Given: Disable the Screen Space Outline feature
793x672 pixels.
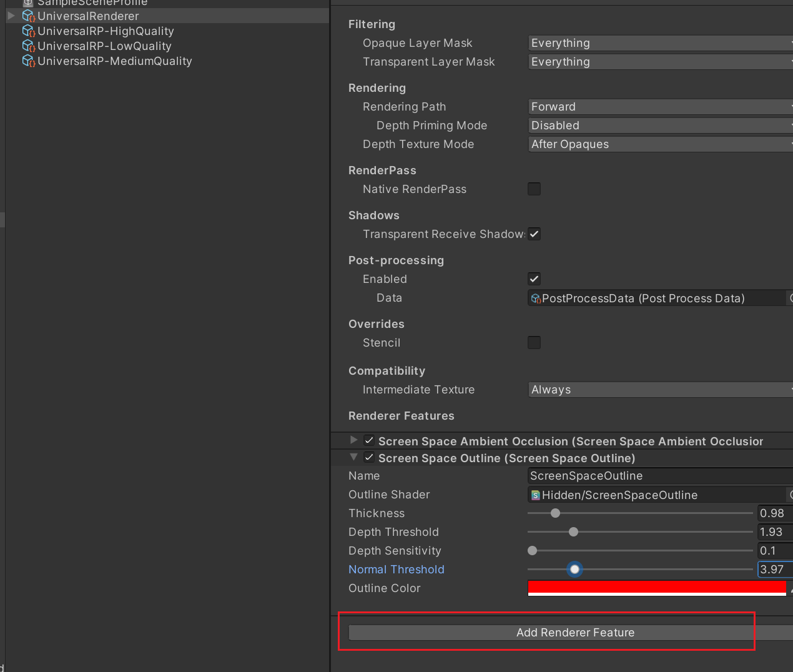Looking at the screenshot, I should pos(369,458).
